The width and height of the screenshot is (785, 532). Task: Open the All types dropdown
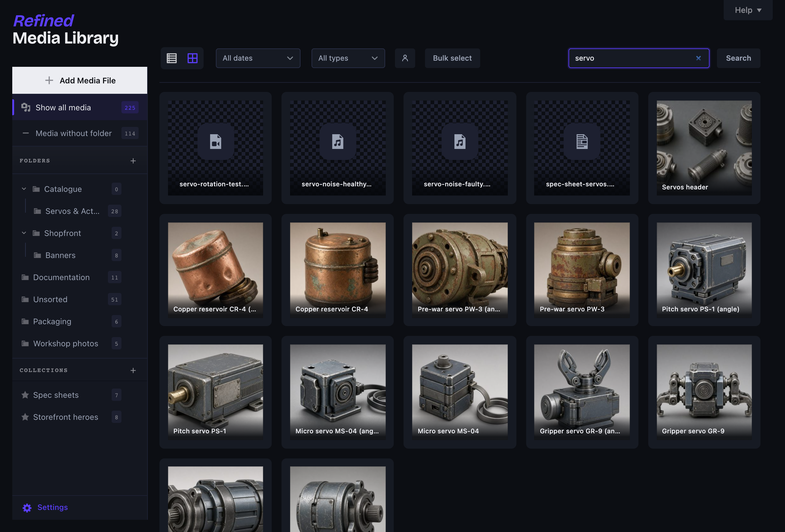pyautogui.click(x=348, y=59)
